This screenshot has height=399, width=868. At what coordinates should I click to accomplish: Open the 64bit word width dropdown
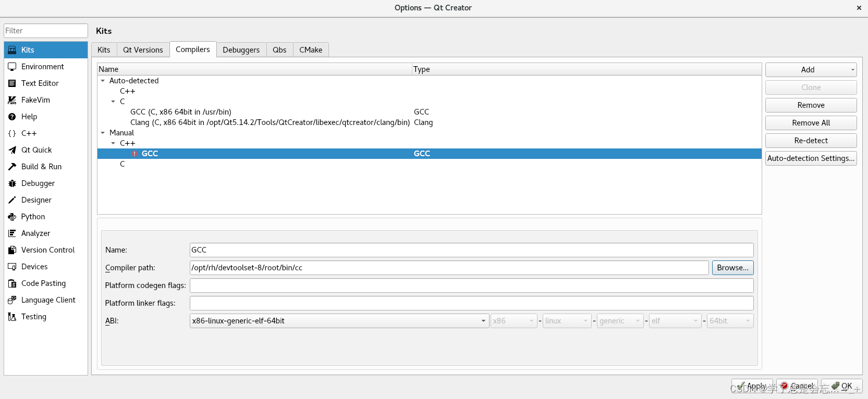[730, 321]
